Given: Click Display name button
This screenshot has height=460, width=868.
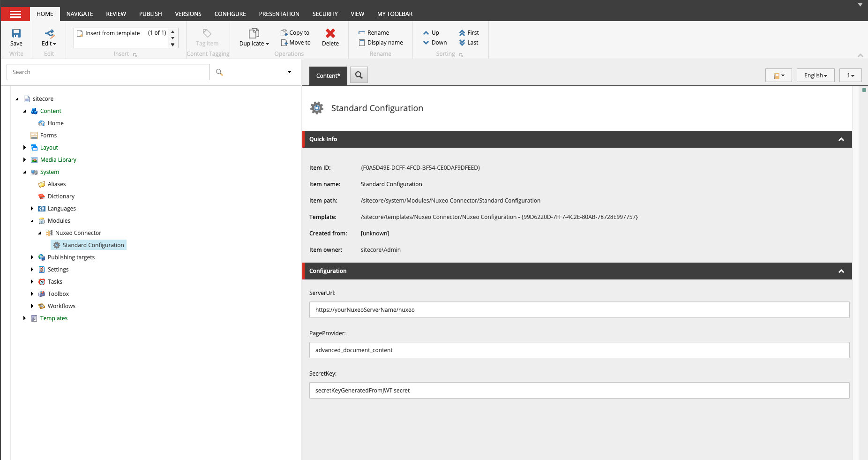Looking at the screenshot, I should 381,43.
